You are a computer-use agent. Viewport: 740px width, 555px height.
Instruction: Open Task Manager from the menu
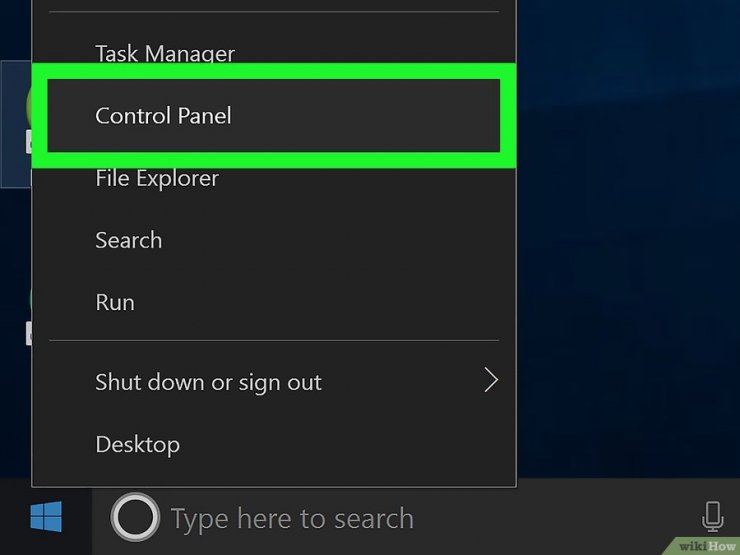(165, 54)
